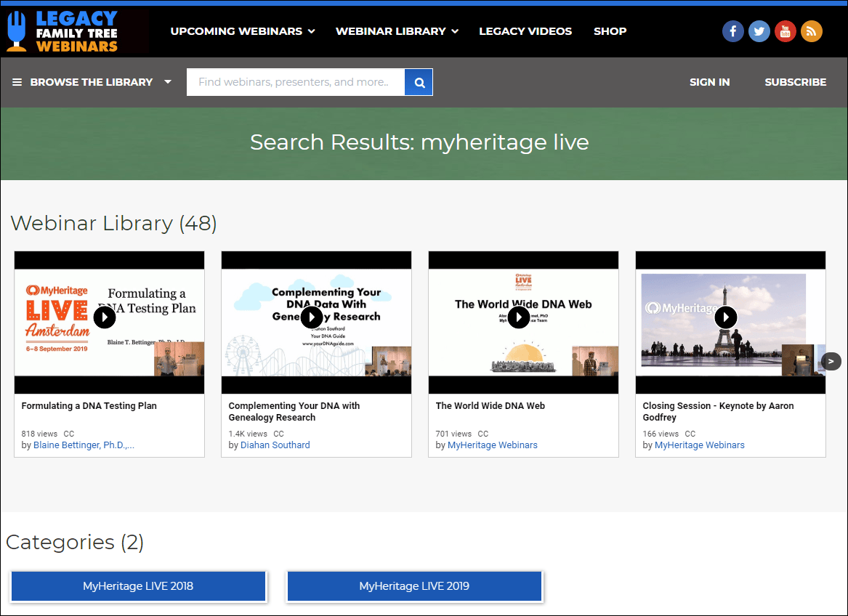The width and height of the screenshot is (848, 616).
Task: Open presenter Diahan Southard link
Action: pos(275,445)
